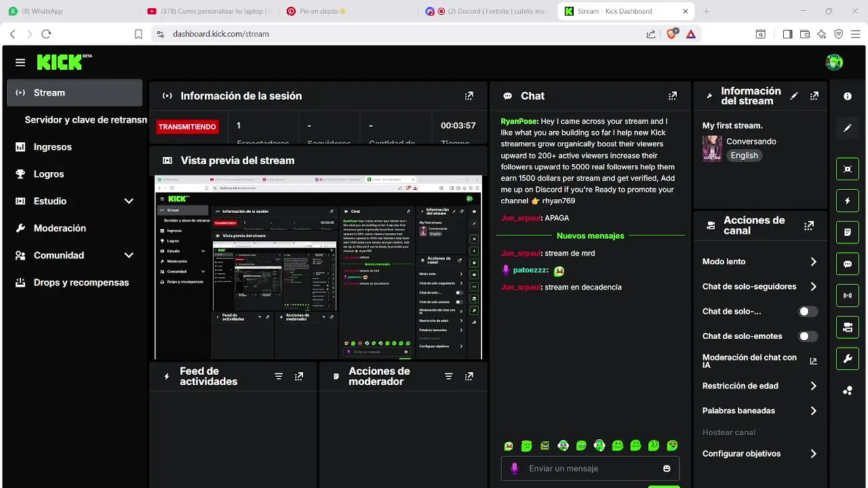The image size is (868, 488).
Task: Click the TRANSMITIENDO status badge
Action: pos(187,127)
